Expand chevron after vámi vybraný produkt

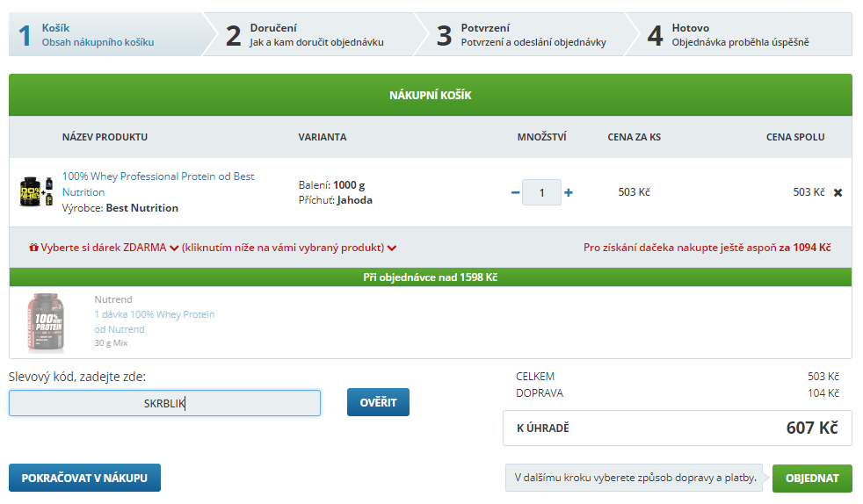[392, 248]
